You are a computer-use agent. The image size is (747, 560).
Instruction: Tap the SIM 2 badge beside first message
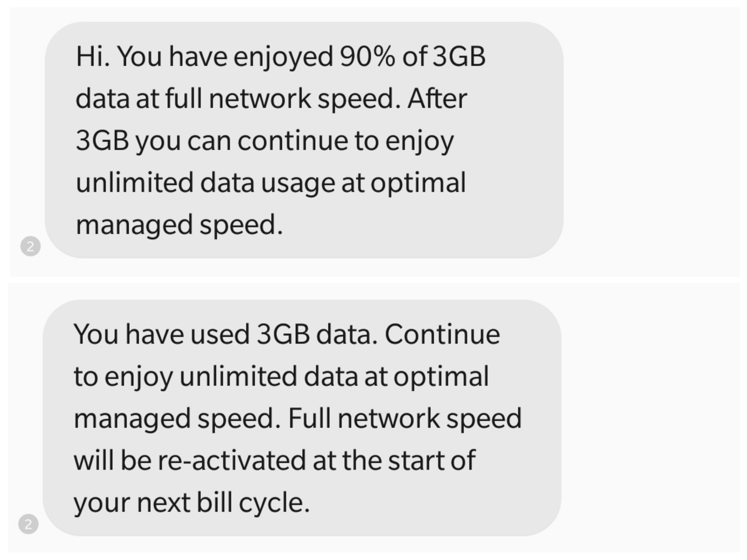coord(30,246)
